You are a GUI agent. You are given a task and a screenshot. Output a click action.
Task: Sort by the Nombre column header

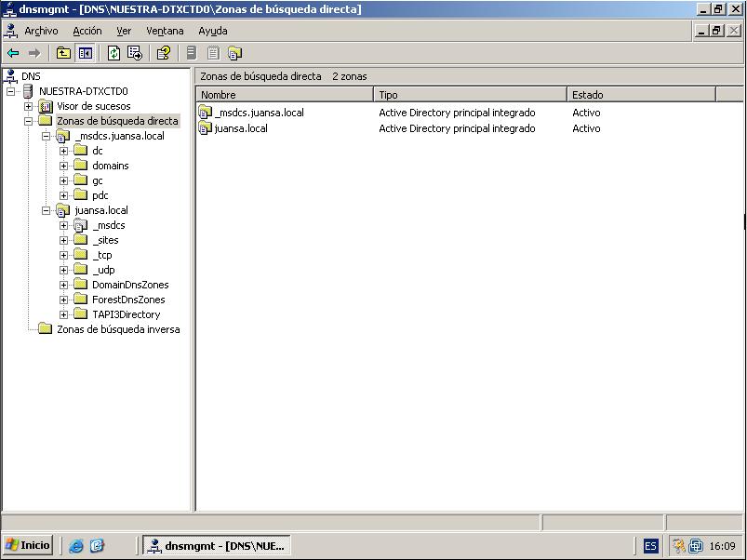point(285,95)
